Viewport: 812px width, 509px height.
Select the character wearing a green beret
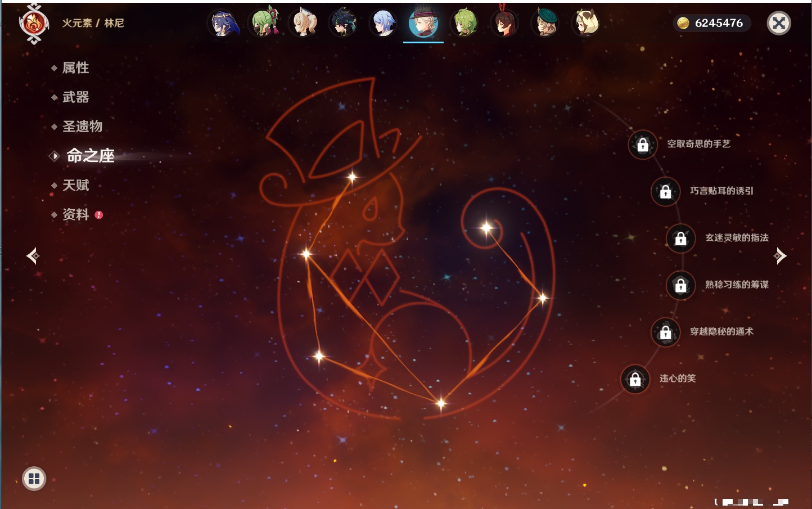pyautogui.click(x=545, y=24)
